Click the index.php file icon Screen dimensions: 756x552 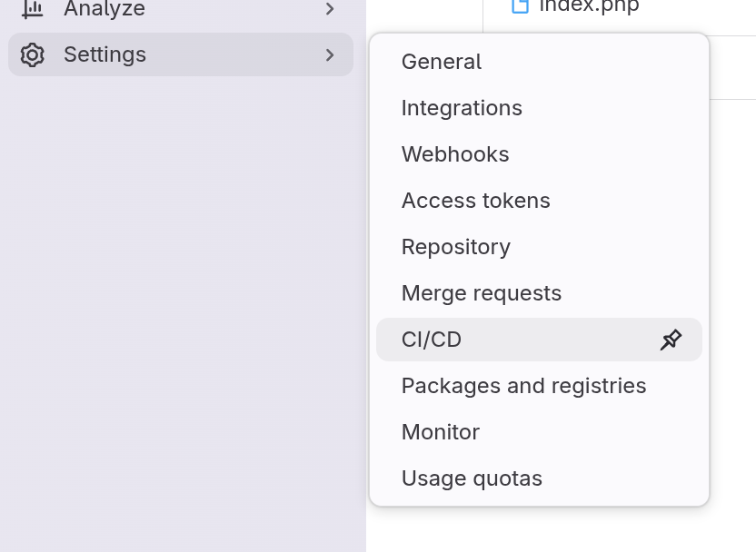[x=520, y=6]
